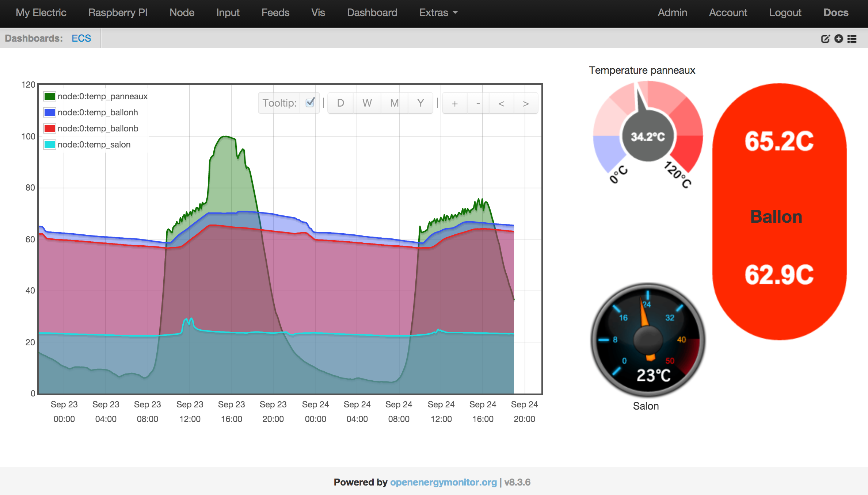868x495 pixels.
Task: Set graph view to Year with Y
Action: (x=420, y=103)
